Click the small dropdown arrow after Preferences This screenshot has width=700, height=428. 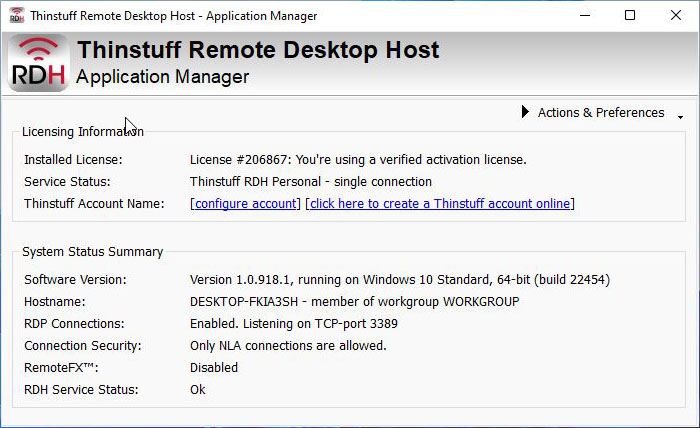(680, 117)
